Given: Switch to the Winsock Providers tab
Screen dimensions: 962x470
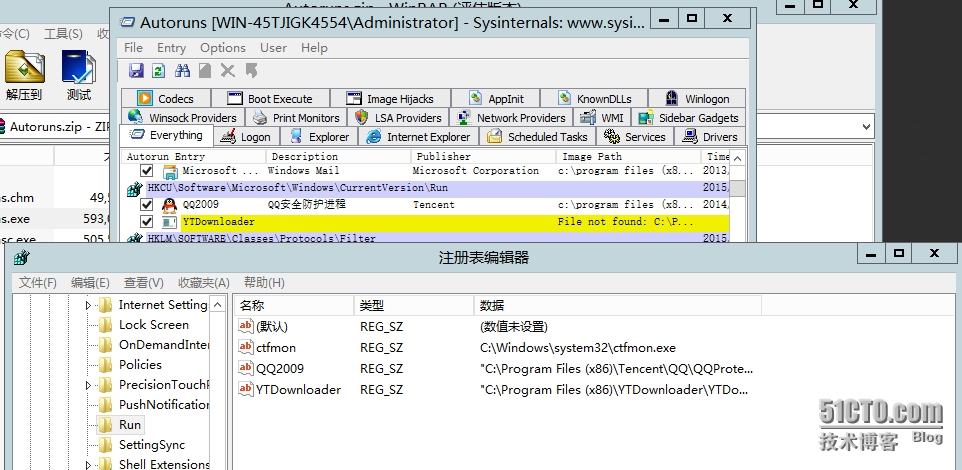Looking at the screenshot, I should point(183,118).
